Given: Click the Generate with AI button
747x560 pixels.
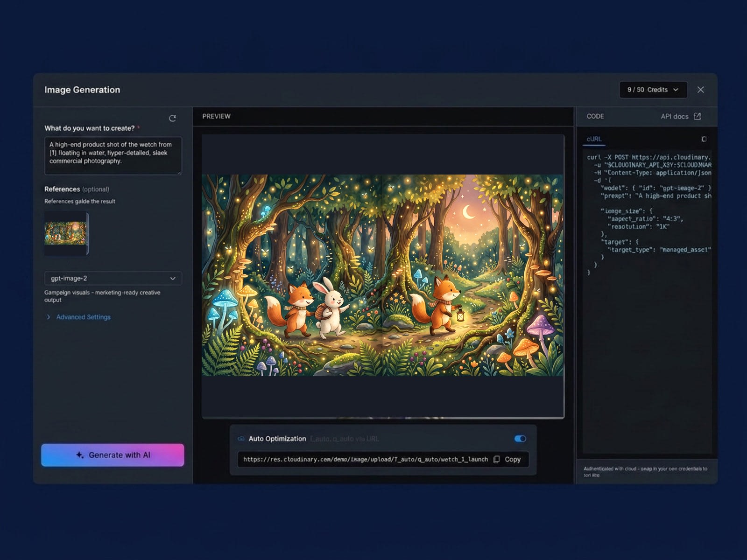Looking at the screenshot, I should tap(113, 455).
